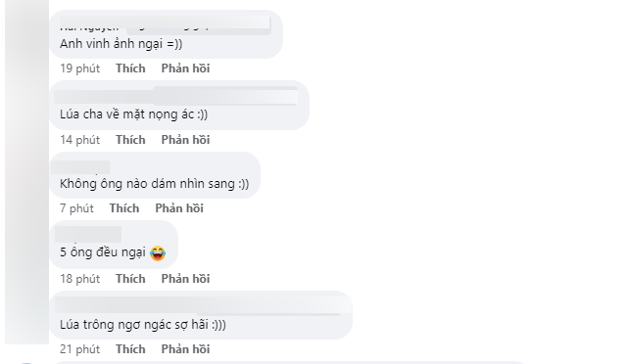624x364 pixels.
Task: Open the 21 phút timestamp
Action: pos(80,349)
